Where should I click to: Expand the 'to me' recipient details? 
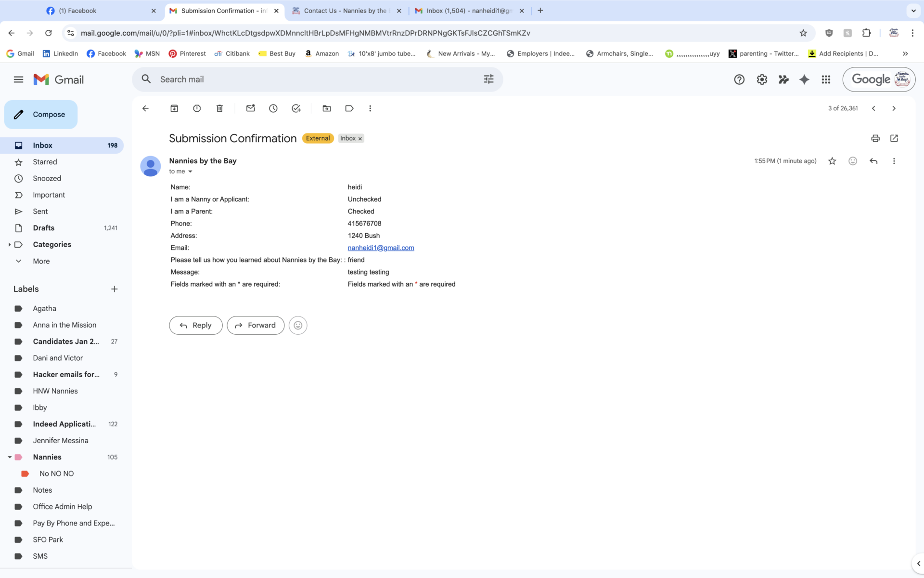190,171
